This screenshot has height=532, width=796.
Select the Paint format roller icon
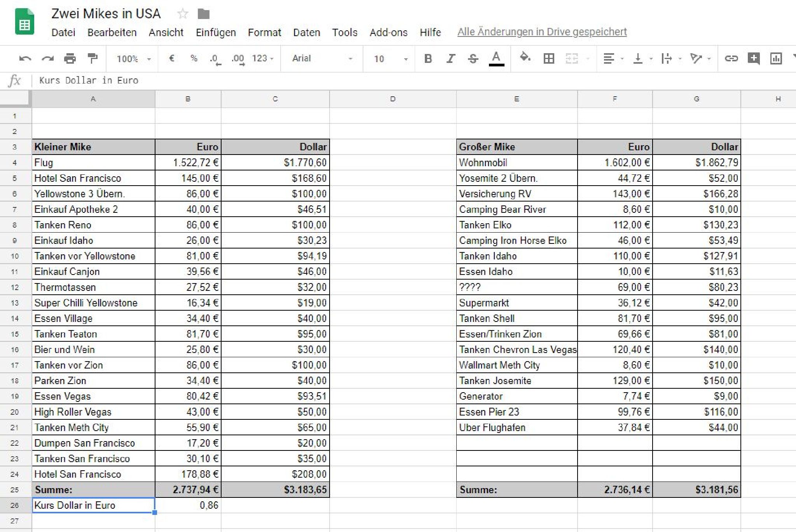coord(93,59)
